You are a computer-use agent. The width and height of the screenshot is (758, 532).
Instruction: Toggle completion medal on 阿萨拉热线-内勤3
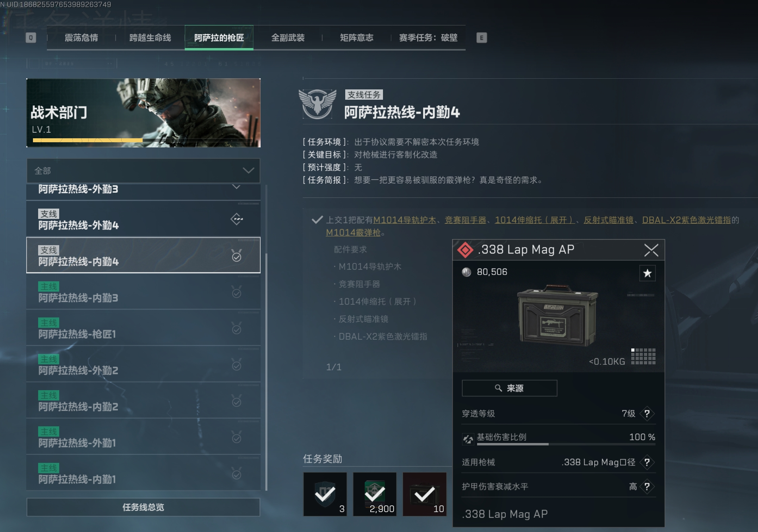click(x=236, y=292)
